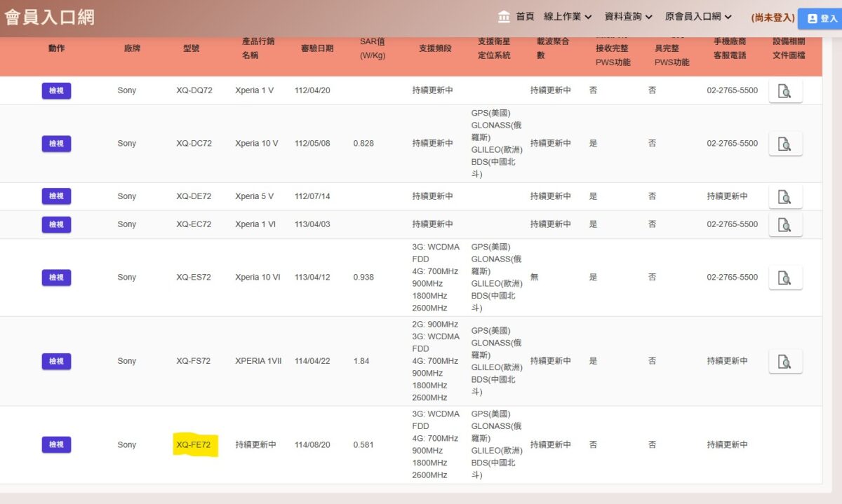Click the 手機廠商客服電話 column header
This screenshot has width=842, height=504.
(730, 48)
